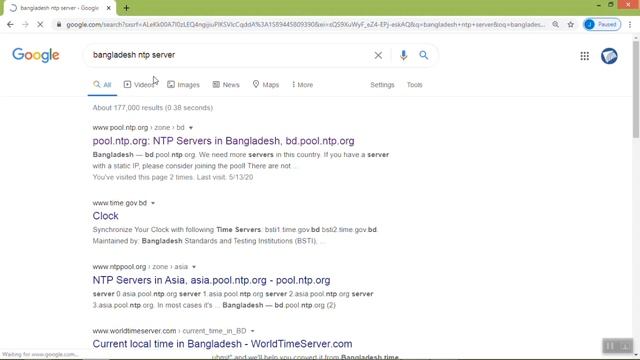Open the Chrome three-dot menu
This screenshot has height=360, width=640.
[x=630, y=24]
